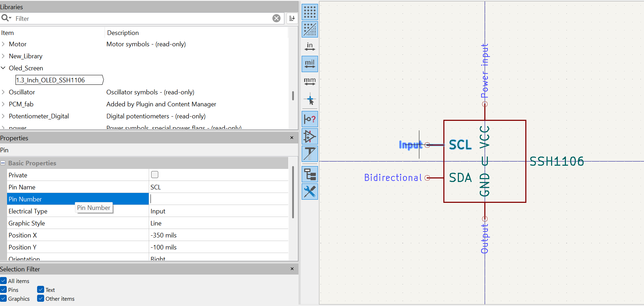
Task: Collapse Basic Properties section
Action: 3,163
